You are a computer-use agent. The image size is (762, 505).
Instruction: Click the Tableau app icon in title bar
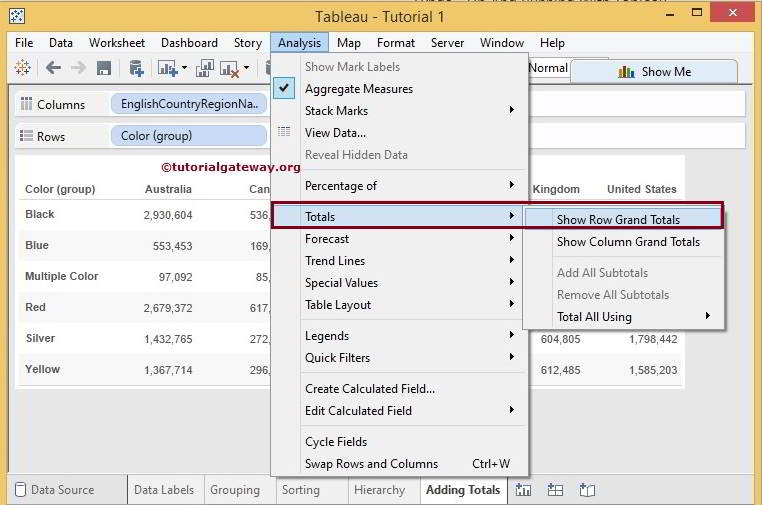point(17,16)
